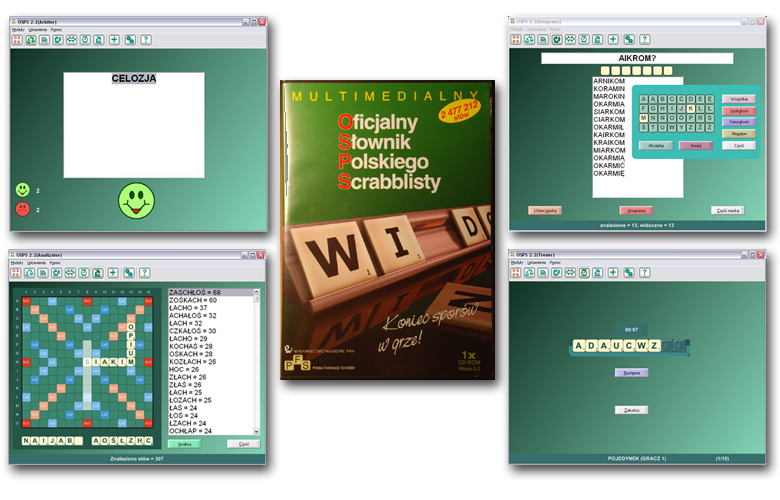This screenshot has width=780, height=500.
Task: Select ZOŚKACH = 60 in the Analizator results list
Action: tap(211, 300)
